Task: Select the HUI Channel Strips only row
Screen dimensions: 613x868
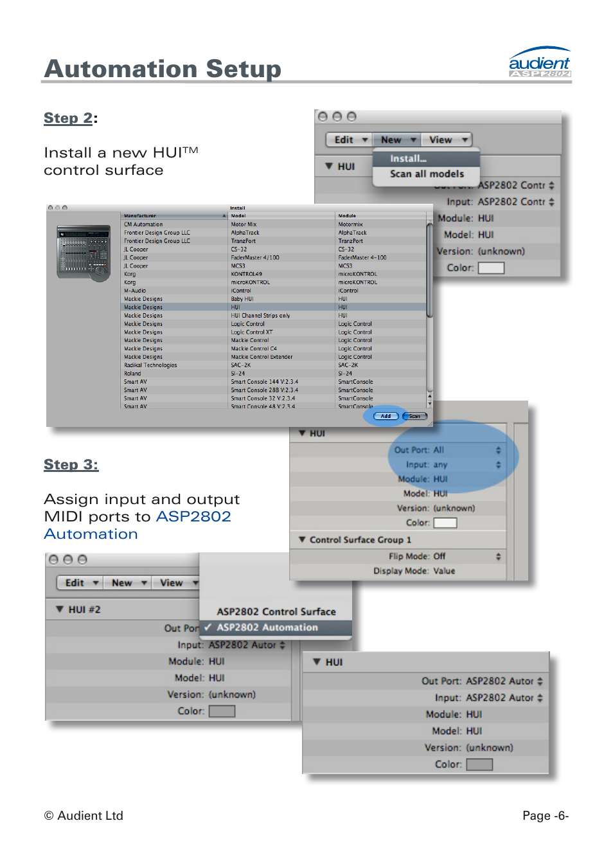Action: click(273, 316)
